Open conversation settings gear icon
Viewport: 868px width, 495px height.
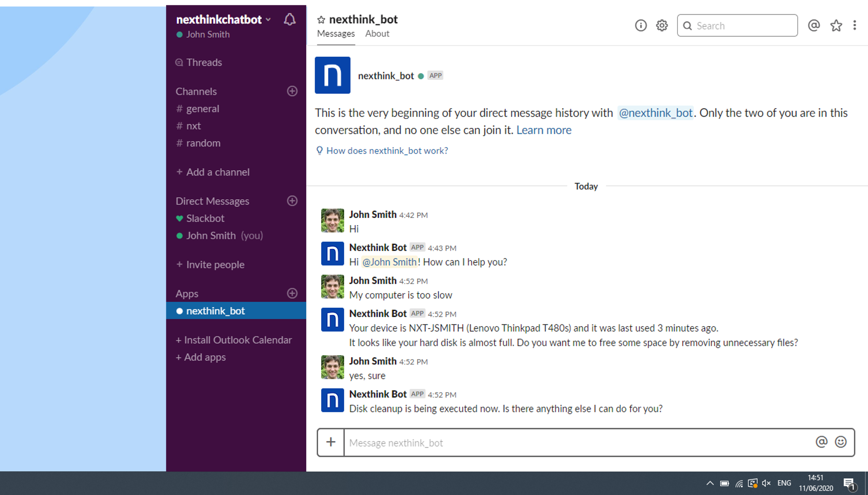(x=662, y=26)
